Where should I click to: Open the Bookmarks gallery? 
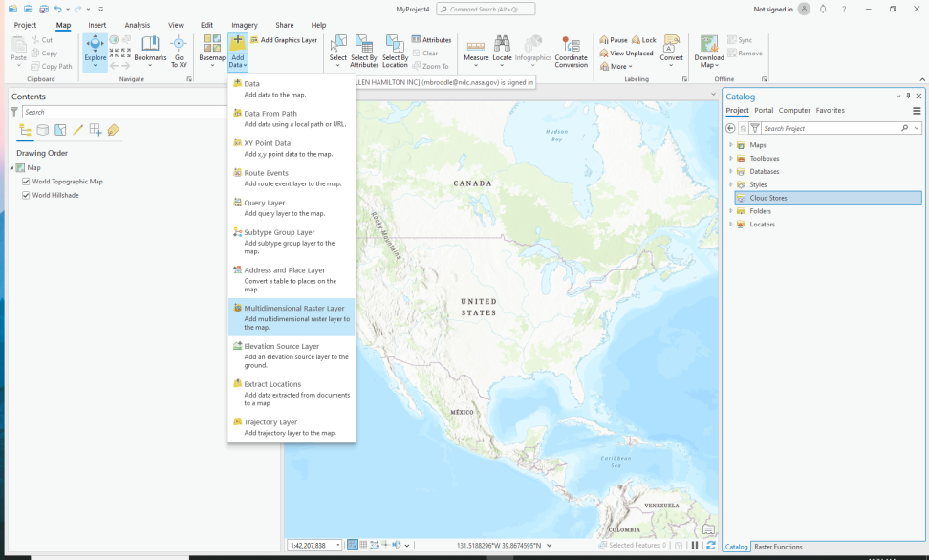[150, 51]
